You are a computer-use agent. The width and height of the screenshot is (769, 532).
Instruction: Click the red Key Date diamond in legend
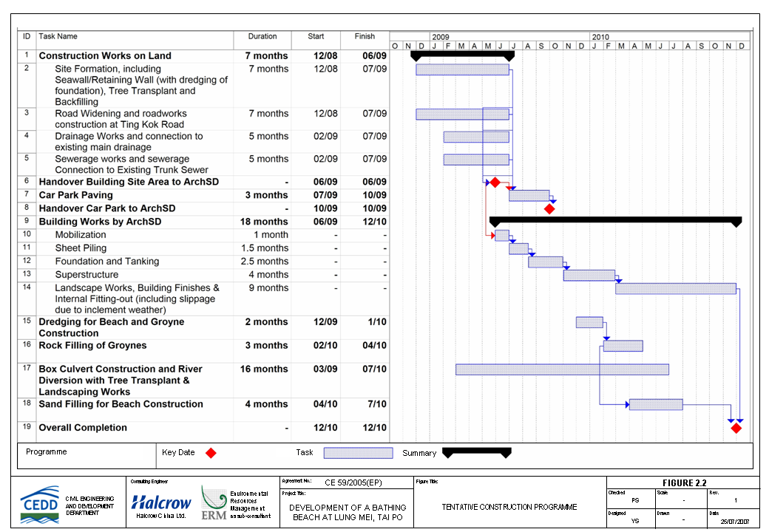pos(211,453)
